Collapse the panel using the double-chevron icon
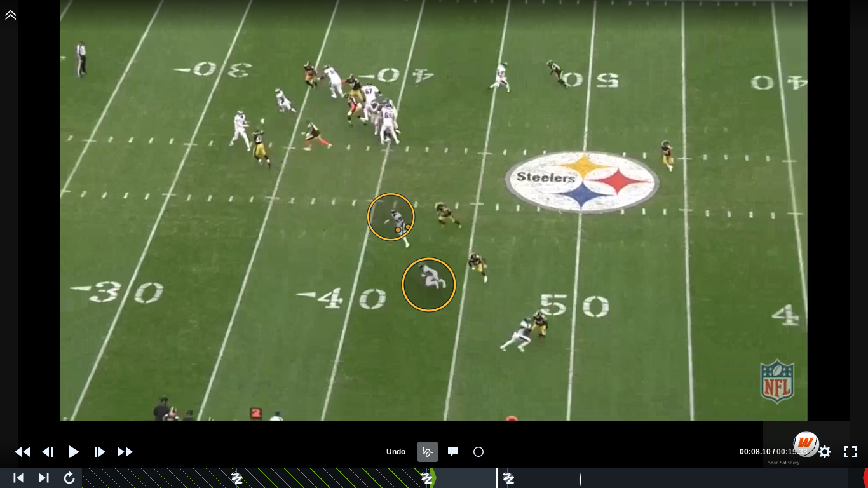 10,15
